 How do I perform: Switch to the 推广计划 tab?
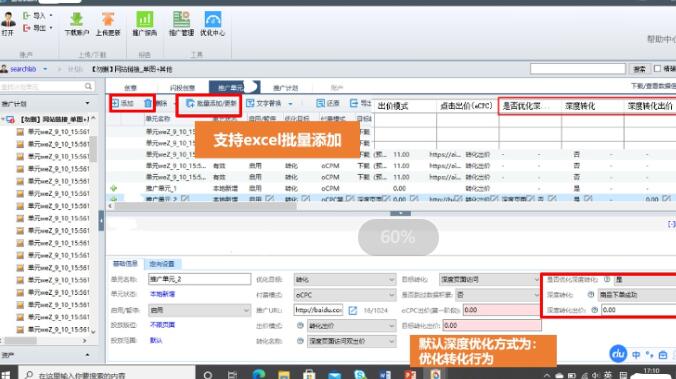coord(285,88)
